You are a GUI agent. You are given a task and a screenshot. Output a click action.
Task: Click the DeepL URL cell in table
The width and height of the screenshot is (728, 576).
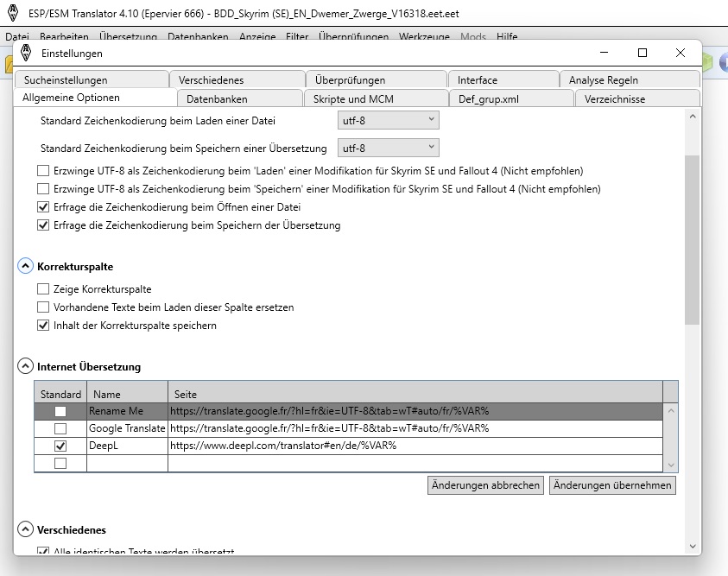(x=415, y=446)
